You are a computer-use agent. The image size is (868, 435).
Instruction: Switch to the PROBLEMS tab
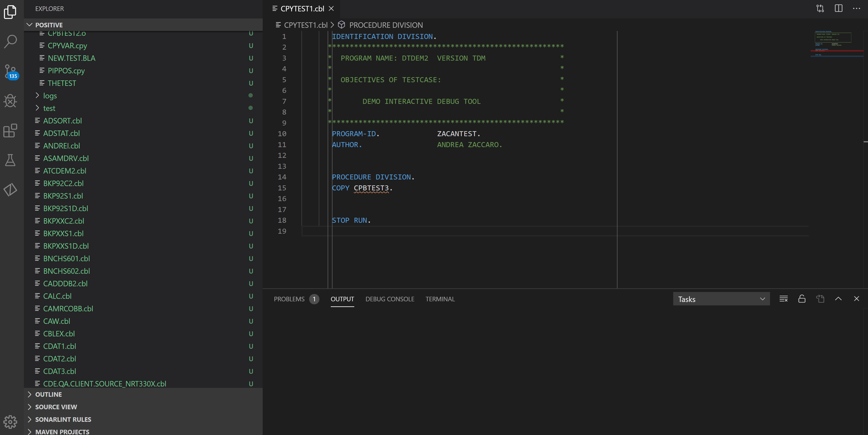coord(289,299)
